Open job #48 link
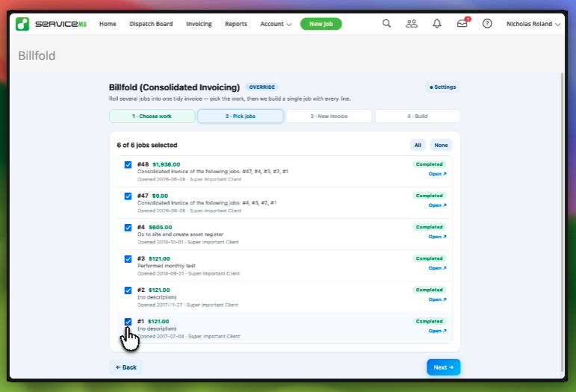This screenshot has width=576, height=392. [x=437, y=174]
